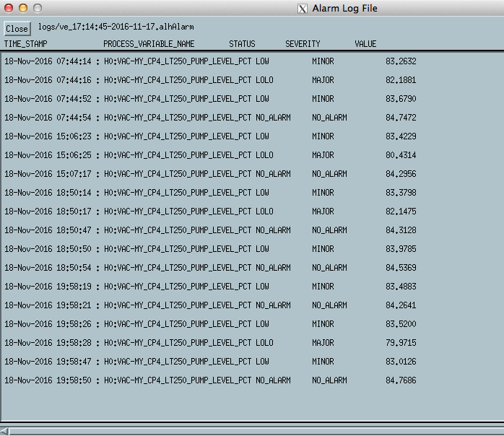The height and width of the screenshot is (436, 504).
Task: Click the timestamp 18-Nov-2016 18:50:17
Action: [x=48, y=211]
